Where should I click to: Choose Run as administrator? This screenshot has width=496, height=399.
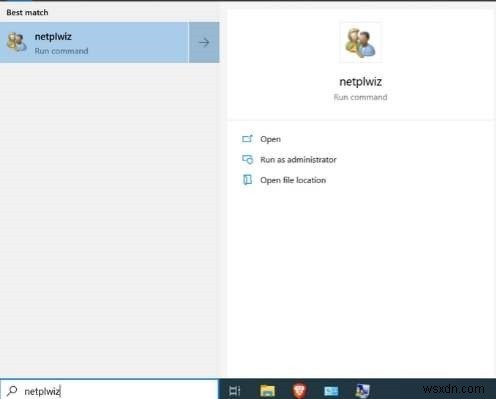[x=298, y=160]
